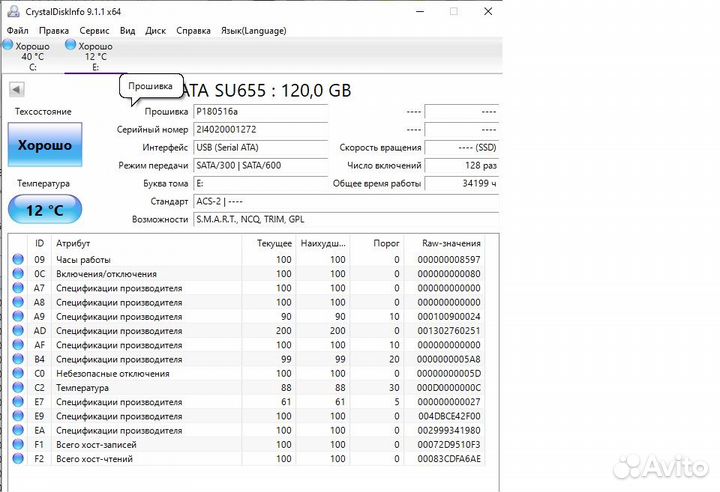Open the Язык(Language) menu
The width and height of the screenshot is (720, 492).
253,31
